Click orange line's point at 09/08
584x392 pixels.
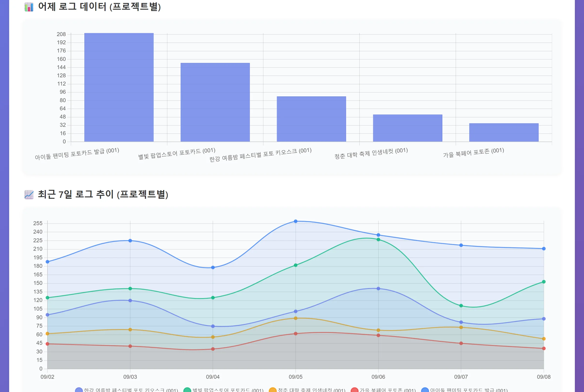click(544, 339)
